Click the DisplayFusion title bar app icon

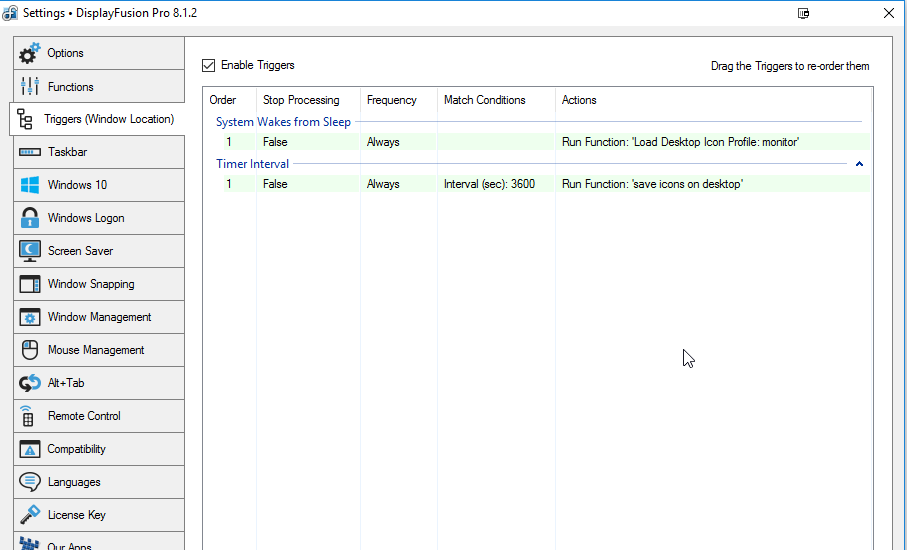10,13
